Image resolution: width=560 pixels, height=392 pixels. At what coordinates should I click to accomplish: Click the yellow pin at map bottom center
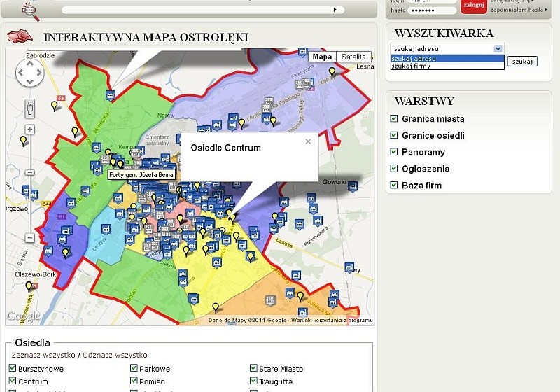pyautogui.click(x=216, y=307)
